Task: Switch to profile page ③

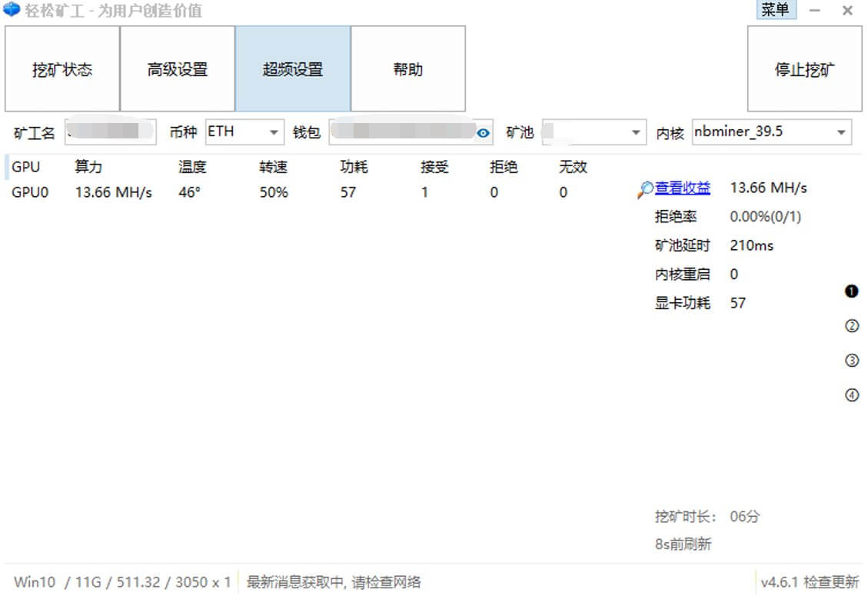Action: coord(851,361)
